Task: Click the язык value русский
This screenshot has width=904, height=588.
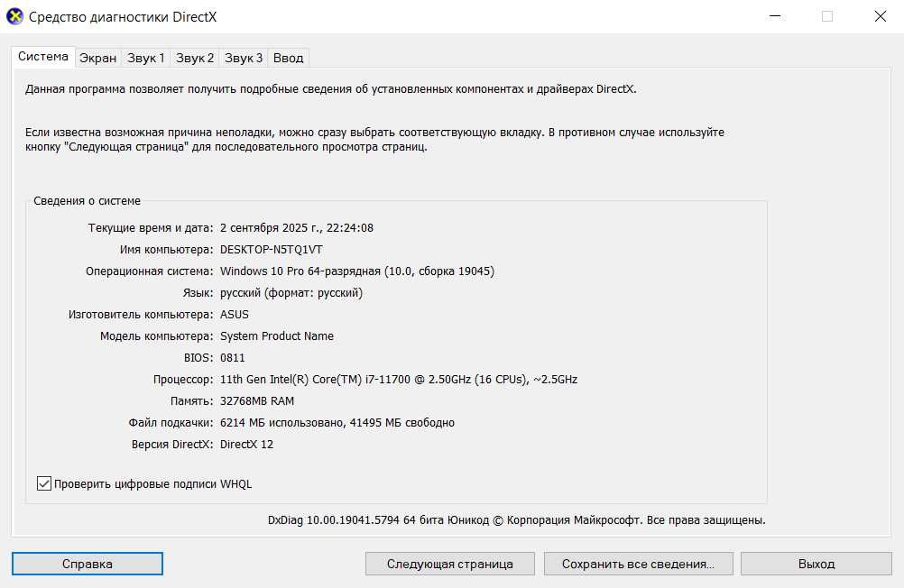Action: click(291, 293)
